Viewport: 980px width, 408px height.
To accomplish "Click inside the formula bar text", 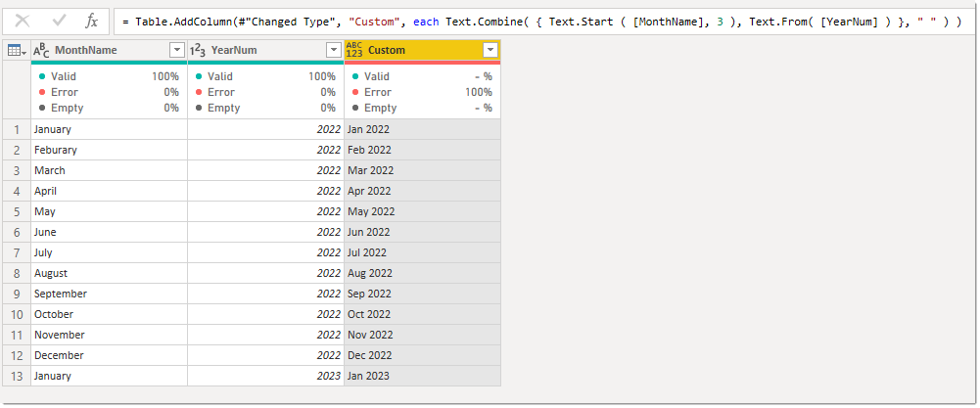I will (541, 22).
